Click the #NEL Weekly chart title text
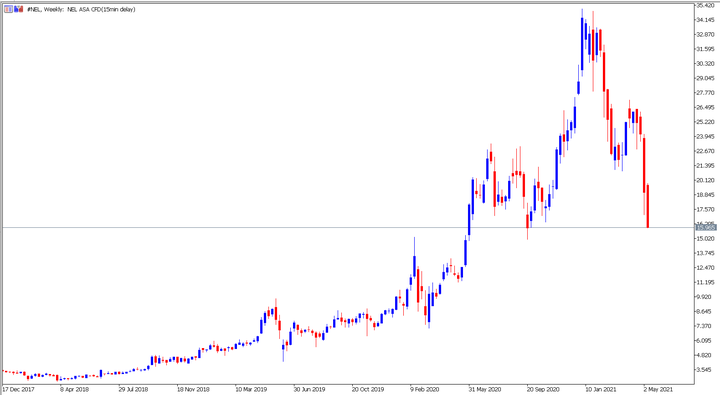The image size is (720, 395). coord(81,9)
